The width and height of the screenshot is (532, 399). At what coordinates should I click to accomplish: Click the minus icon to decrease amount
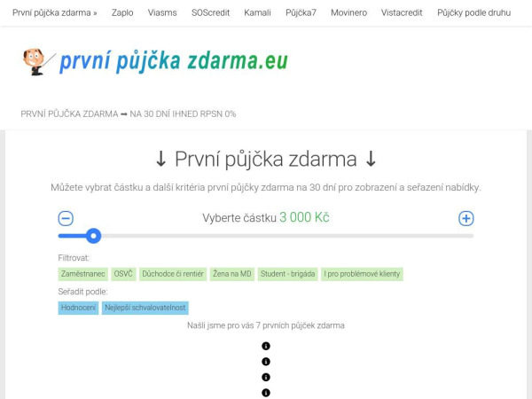tap(66, 218)
